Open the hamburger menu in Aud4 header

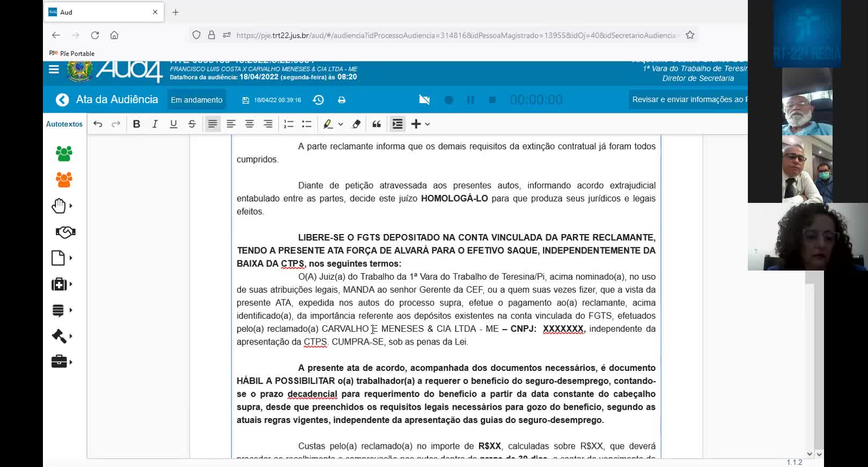tap(54, 69)
